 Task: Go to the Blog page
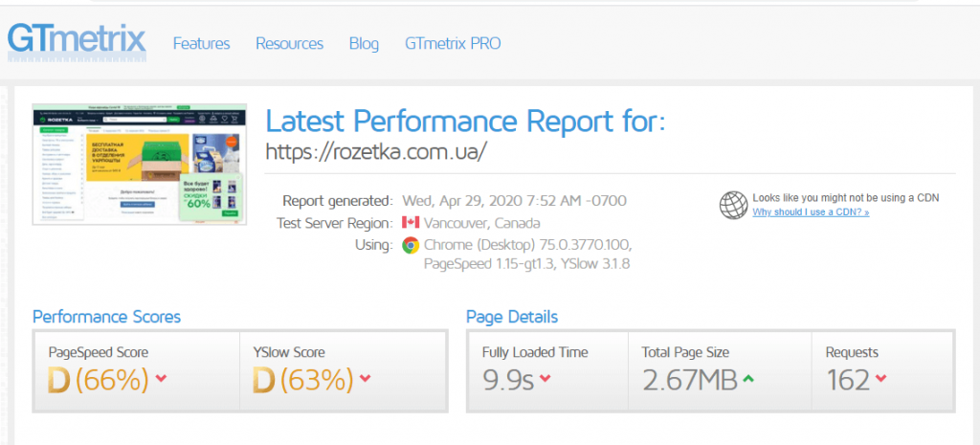click(x=364, y=43)
